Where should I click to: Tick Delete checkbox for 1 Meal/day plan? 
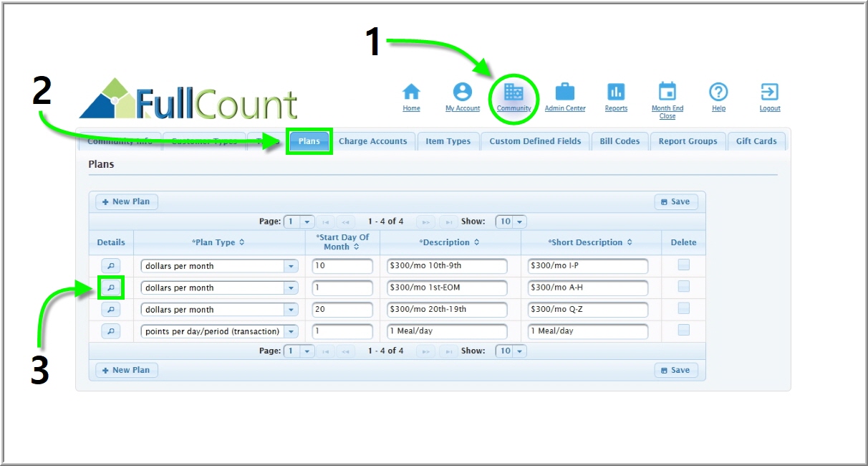pyautogui.click(x=683, y=331)
